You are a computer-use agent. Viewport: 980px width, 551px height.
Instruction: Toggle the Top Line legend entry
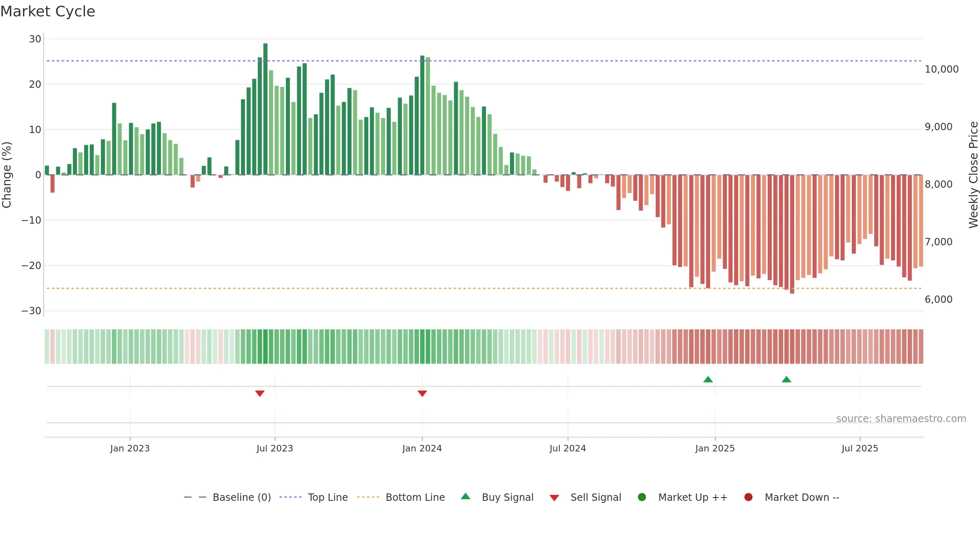pos(314,497)
